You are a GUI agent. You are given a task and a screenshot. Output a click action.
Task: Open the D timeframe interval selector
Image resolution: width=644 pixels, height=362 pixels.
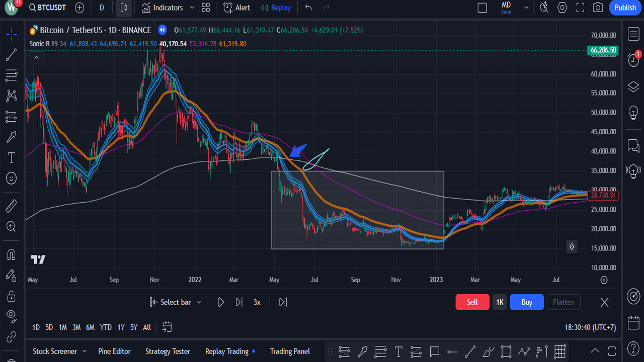coord(102,8)
